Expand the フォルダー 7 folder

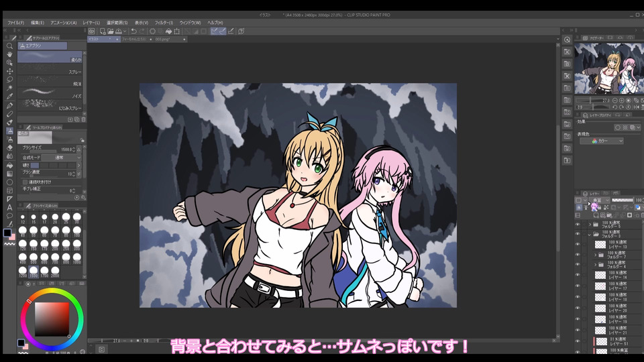pyautogui.click(x=596, y=255)
